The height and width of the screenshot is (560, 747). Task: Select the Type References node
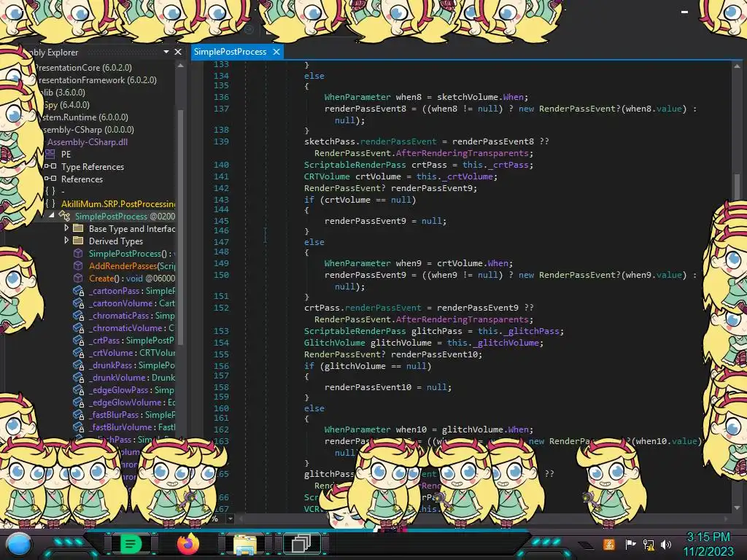pos(93,167)
